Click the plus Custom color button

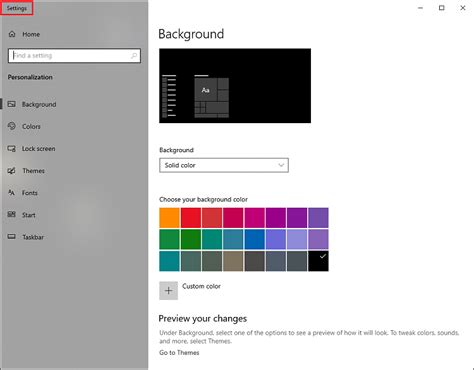[168, 291]
